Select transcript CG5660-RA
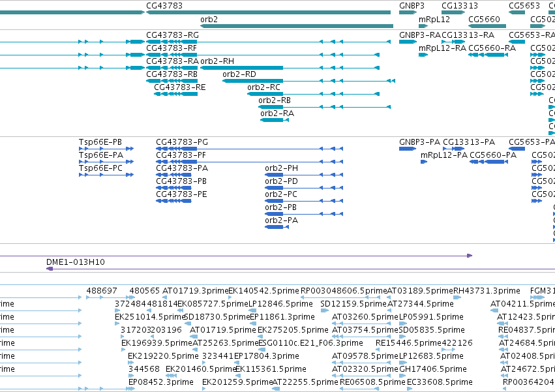 492,48
